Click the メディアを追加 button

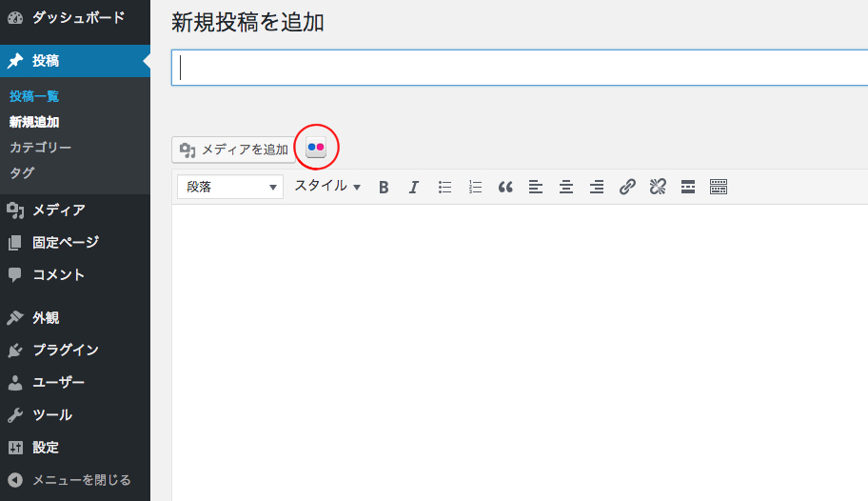(x=233, y=150)
